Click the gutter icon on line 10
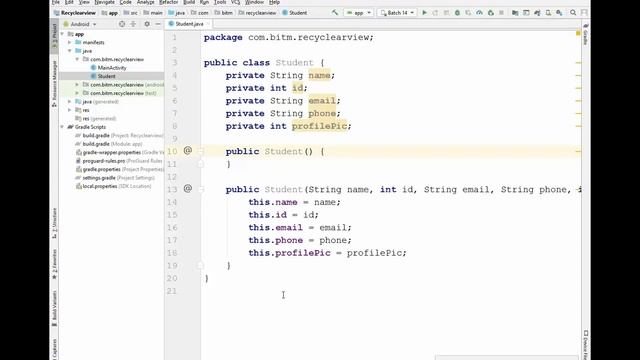640x360 pixels. point(187,151)
